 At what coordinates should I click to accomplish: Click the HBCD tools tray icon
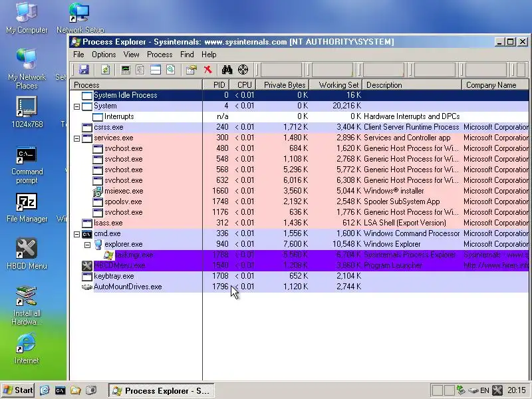[x=497, y=390]
